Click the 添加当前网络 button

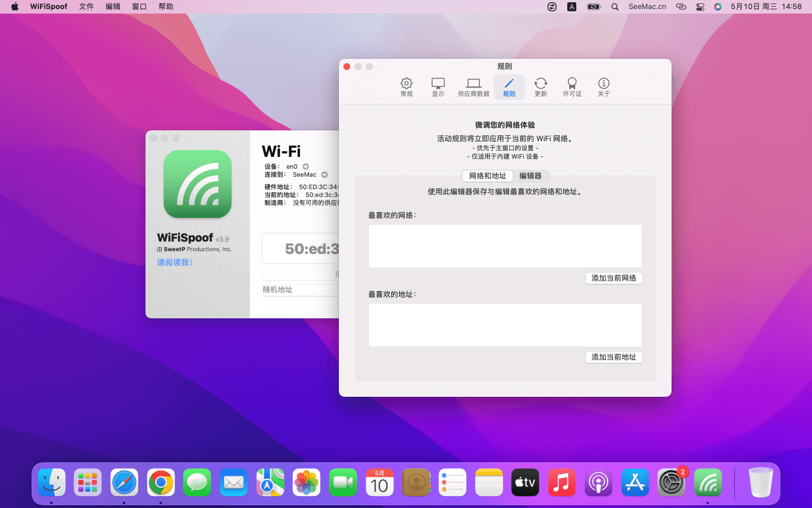pyautogui.click(x=614, y=278)
